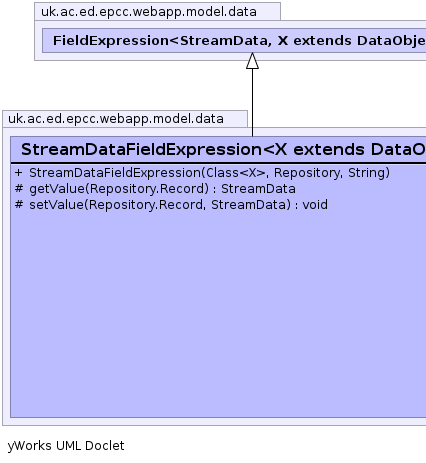Image resolution: width=426 pixels, height=463 pixels.
Task: Click the StreamDataFieldExpression constructor entry
Action: (209, 173)
